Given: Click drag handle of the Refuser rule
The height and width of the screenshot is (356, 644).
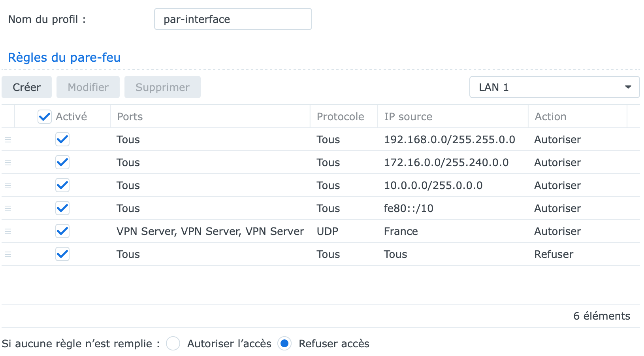Looking at the screenshot, I should click(x=8, y=254).
